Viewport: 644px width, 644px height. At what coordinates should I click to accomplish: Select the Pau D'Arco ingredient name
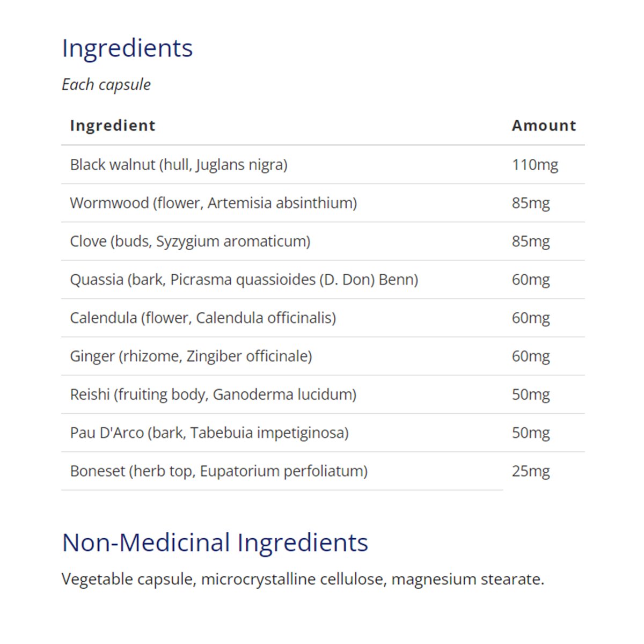[x=209, y=433]
